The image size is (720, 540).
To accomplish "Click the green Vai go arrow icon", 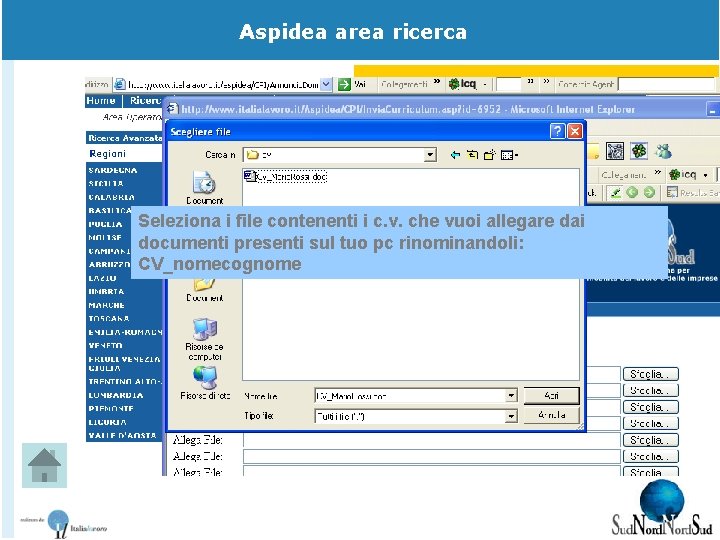I will click(344, 84).
